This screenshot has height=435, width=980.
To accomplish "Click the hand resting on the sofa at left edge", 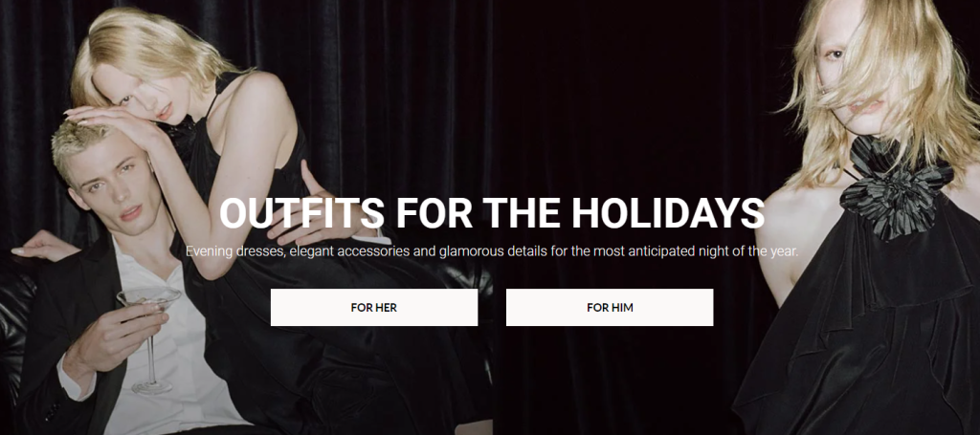I will (42, 246).
